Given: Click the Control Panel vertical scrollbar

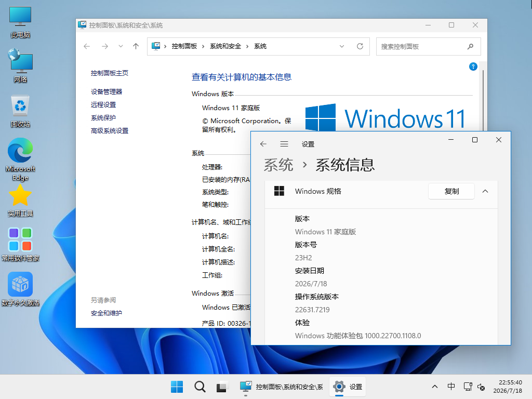Looking at the screenshot, I should click(483, 100).
